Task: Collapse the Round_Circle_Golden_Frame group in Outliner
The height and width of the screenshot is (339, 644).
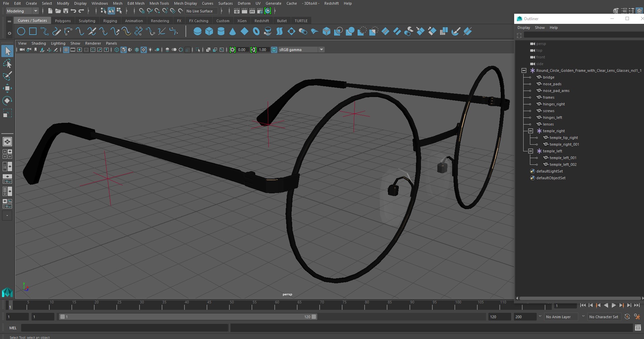Action: tap(524, 70)
